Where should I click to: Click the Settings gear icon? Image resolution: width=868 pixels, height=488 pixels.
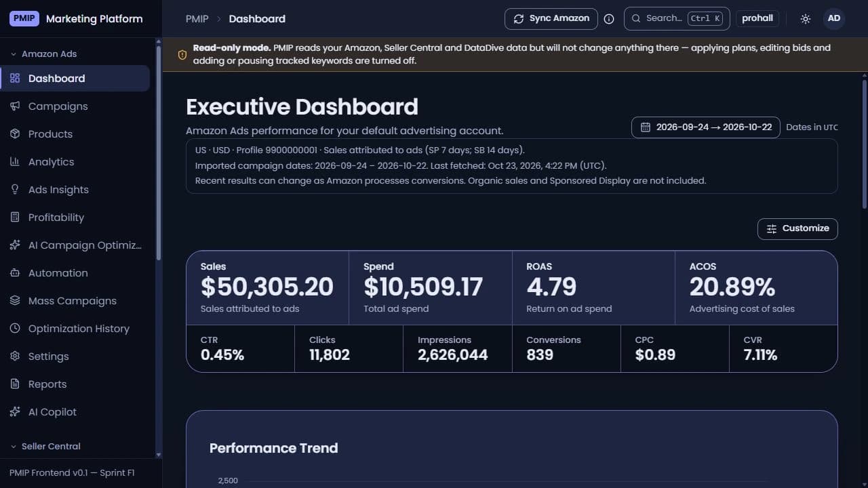tap(15, 357)
